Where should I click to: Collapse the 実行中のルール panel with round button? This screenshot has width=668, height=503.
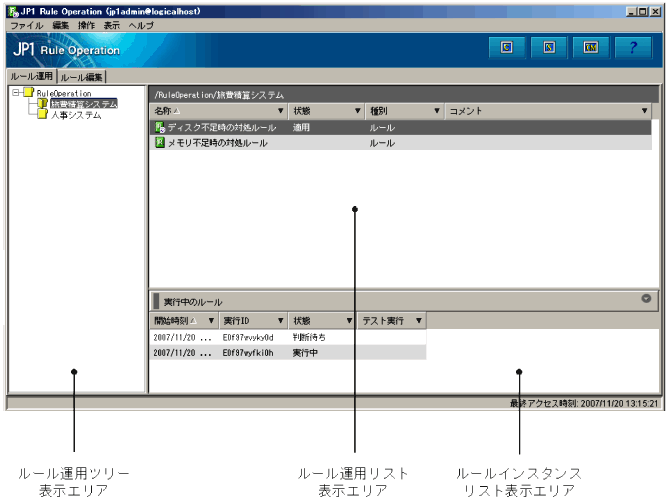tap(646, 299)
